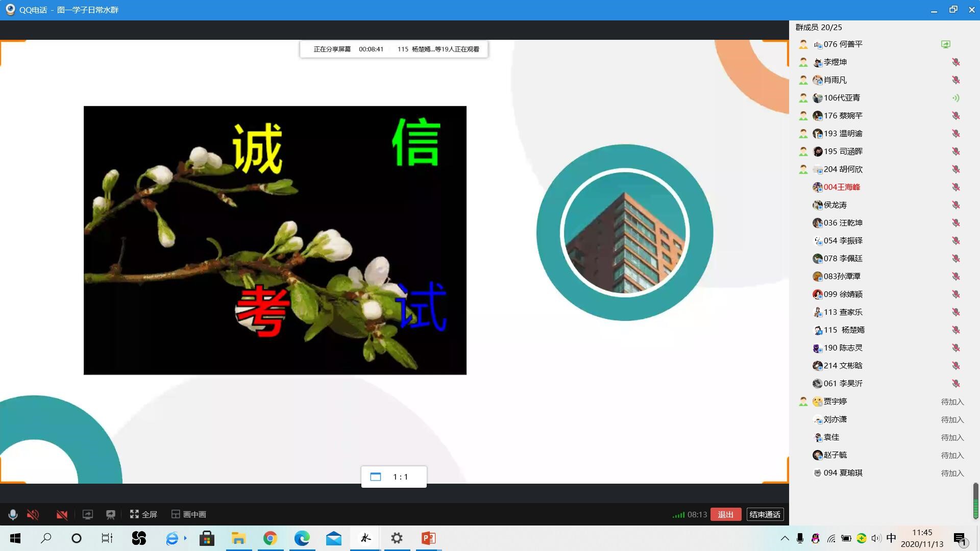Screen dimensions: 980x551
Task: Click 094 夏瑜琪's 待加入 status
Action: click(952, 473)
